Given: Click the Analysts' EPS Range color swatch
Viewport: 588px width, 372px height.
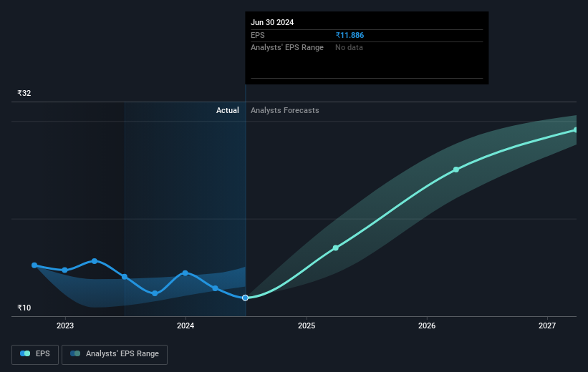Looking at the screenshot, I should click(75, 353).
